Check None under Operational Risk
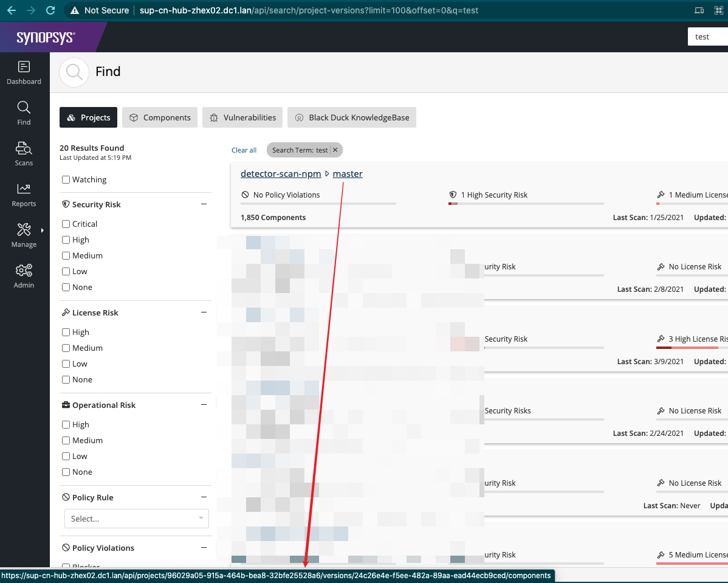This screenshot has width=728, height=583. pyautogui.click(x=66, y=472)
